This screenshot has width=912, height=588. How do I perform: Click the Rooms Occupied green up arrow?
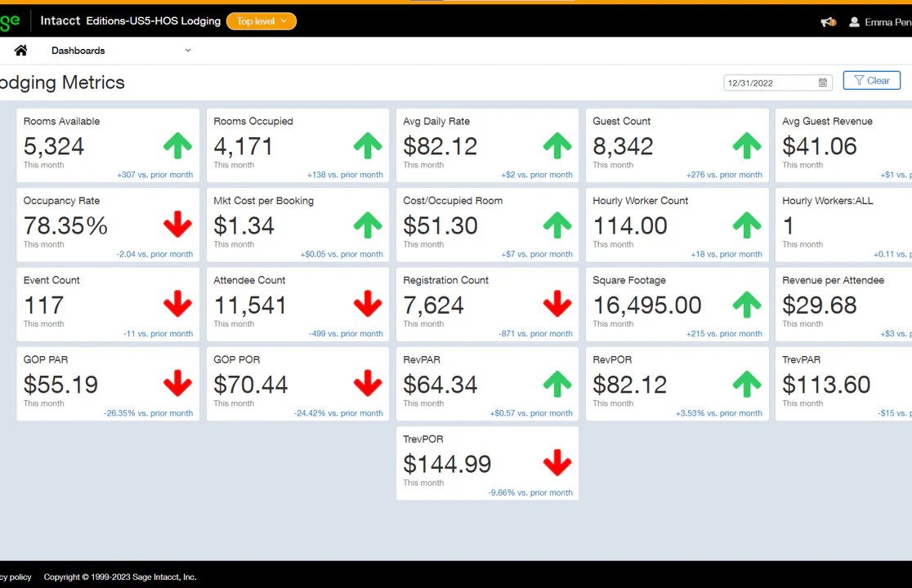(x=368, y=146)
